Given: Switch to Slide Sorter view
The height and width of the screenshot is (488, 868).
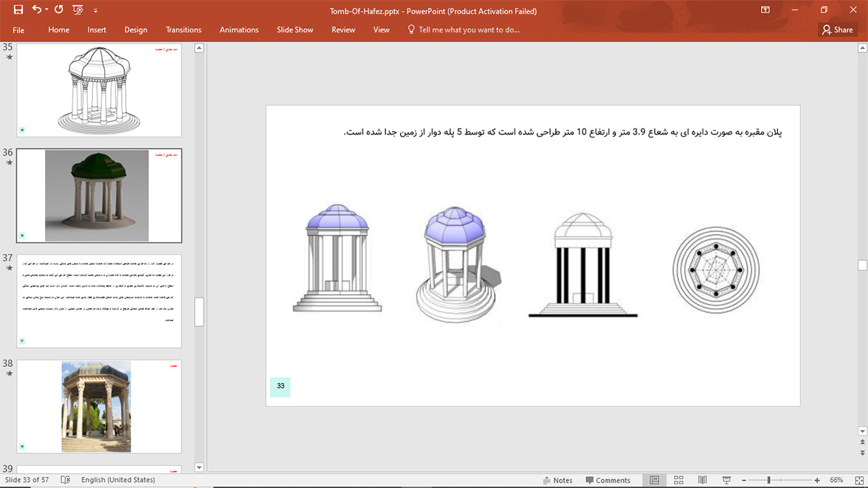Looking at the screenshot, I should click(x=678, y=480).
